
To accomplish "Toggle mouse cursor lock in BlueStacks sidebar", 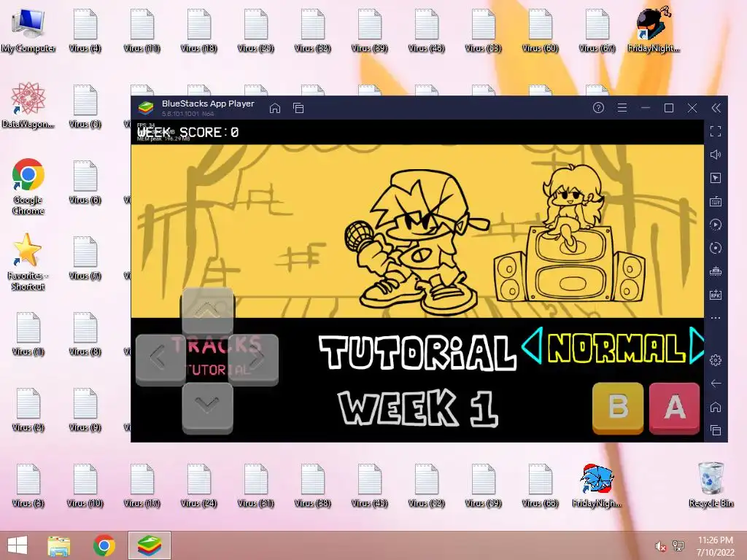I will [716, 178].
